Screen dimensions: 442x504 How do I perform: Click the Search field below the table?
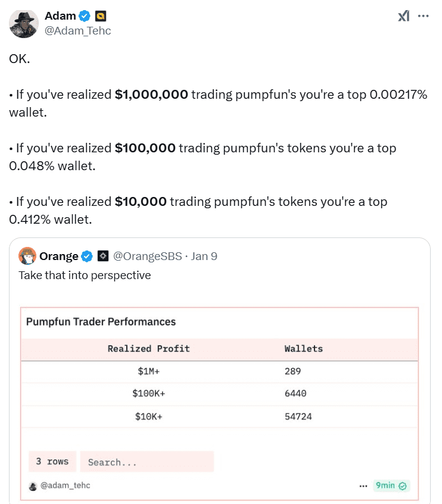[x=147, y=461]
